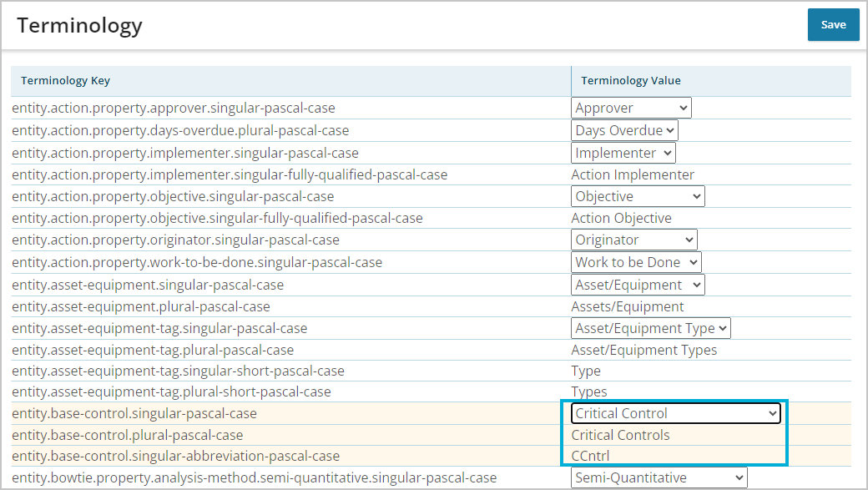Expand the Originator dropdown
Image resolution: width=868 pixels, height=490 pixels.
[x=634, y=240]
